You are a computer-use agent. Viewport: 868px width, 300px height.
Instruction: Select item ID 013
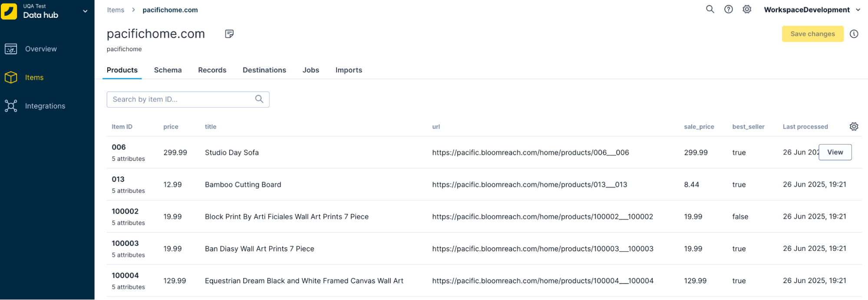[118, 179]
